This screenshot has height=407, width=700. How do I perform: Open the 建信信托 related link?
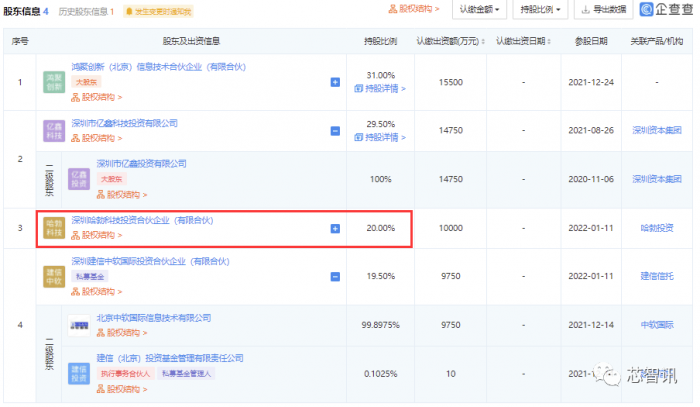657,276
